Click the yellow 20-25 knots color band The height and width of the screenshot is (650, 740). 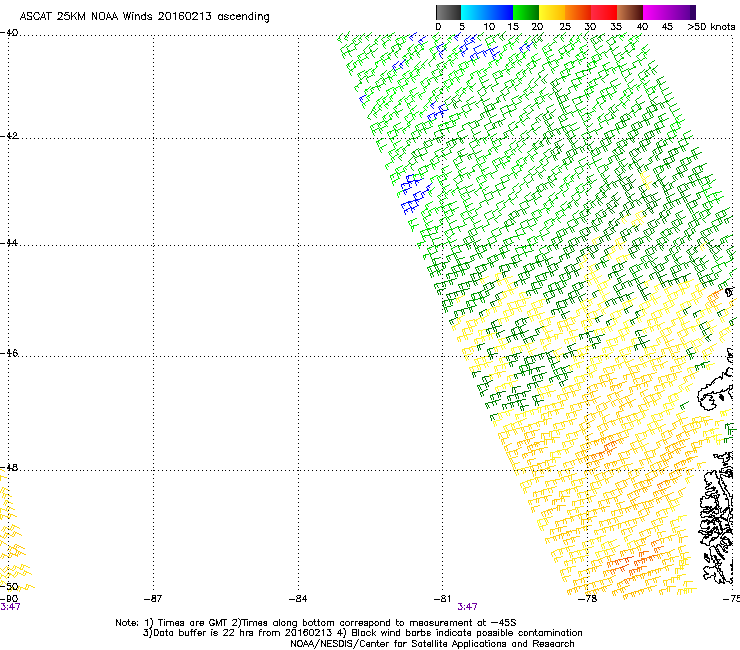click(552, 12)
